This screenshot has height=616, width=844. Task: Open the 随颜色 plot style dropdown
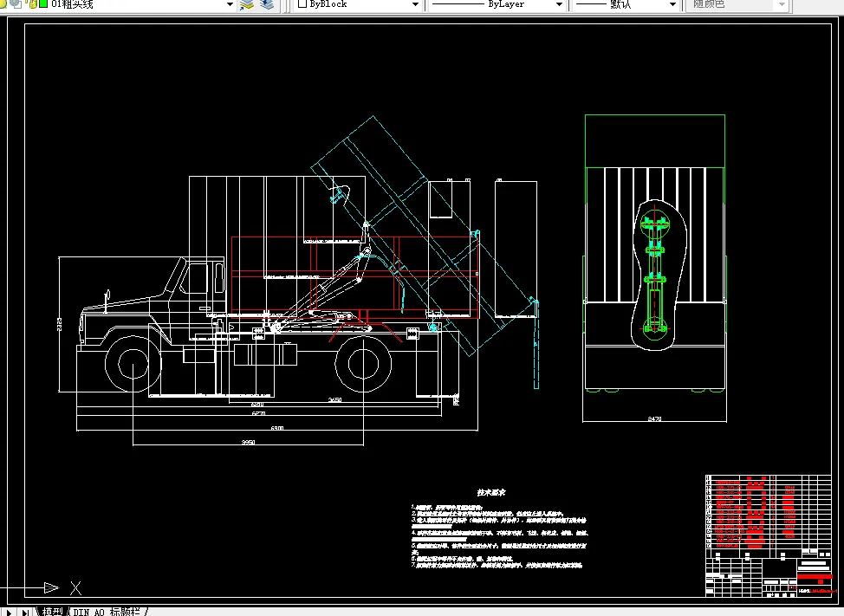[x=782, y=4]
